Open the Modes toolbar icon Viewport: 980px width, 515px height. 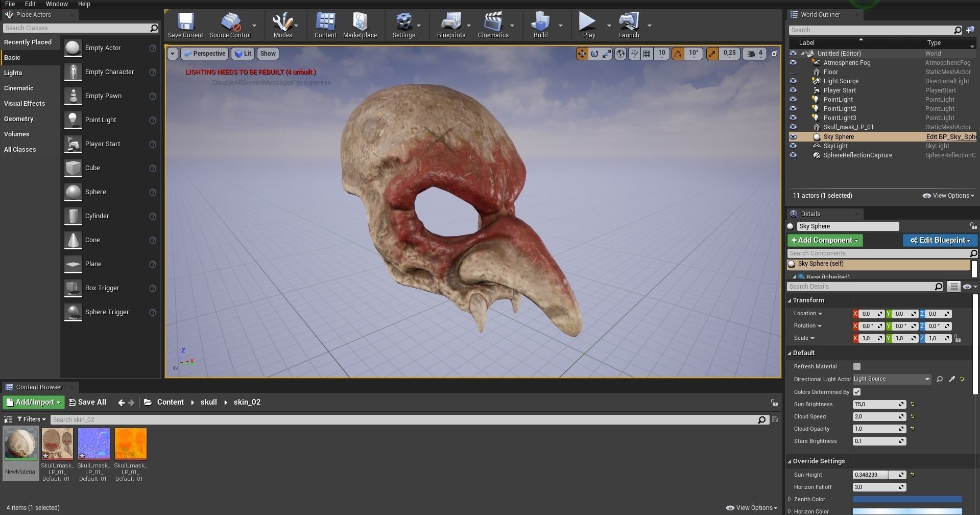(282, 25)
